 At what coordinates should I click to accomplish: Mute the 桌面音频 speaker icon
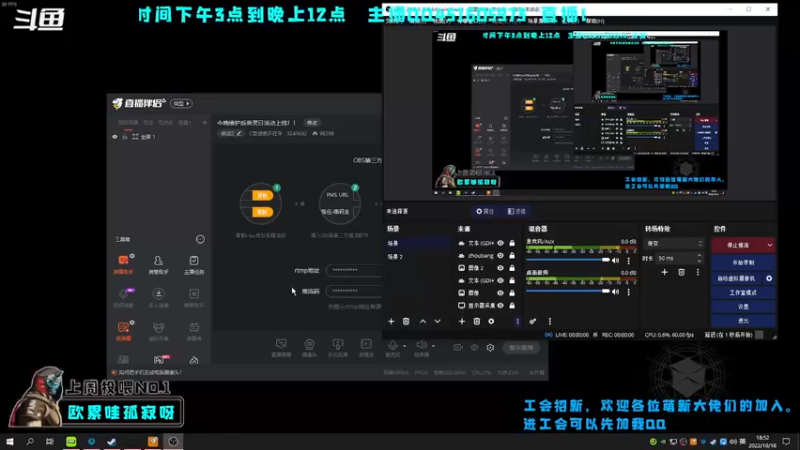(615, 292)
